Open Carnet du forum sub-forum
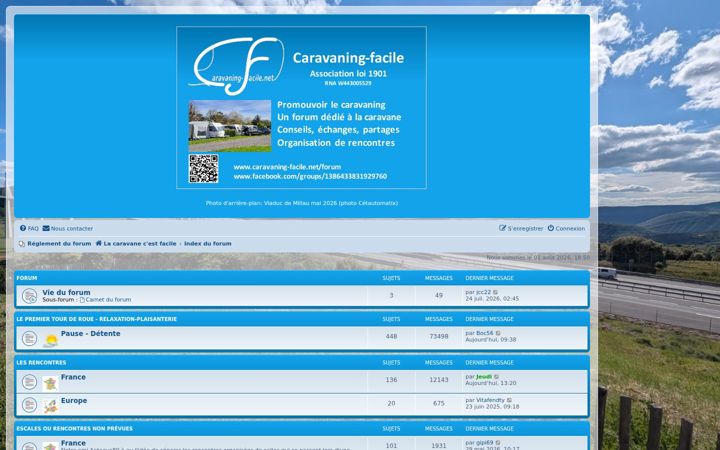The width and height of the screenshot is (720, 450). (108, 300)
